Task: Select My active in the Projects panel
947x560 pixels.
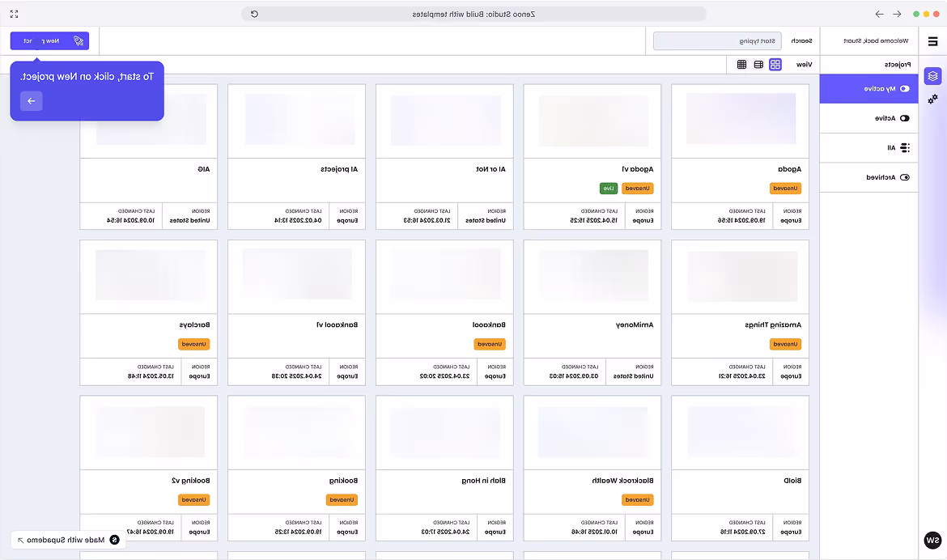Action: coord(868,88)
